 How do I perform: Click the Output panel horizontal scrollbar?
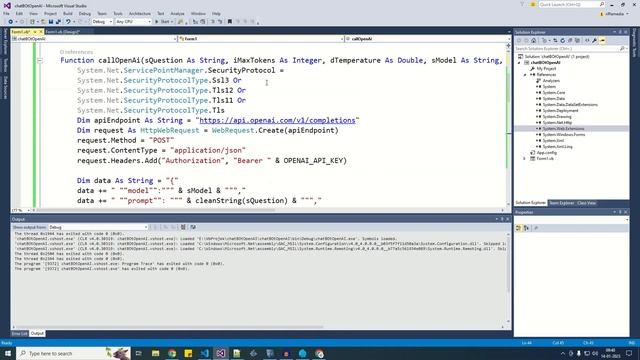tap(169, 327)
